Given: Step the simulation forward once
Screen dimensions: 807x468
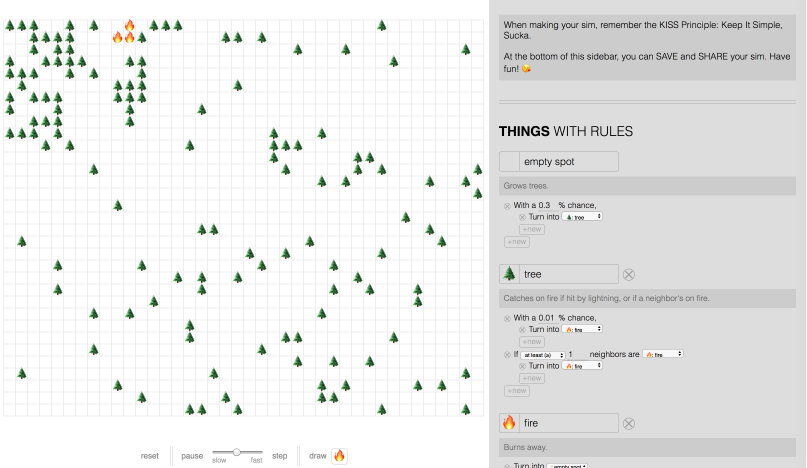Looking at the screenshot, I should tap(280, 456).
